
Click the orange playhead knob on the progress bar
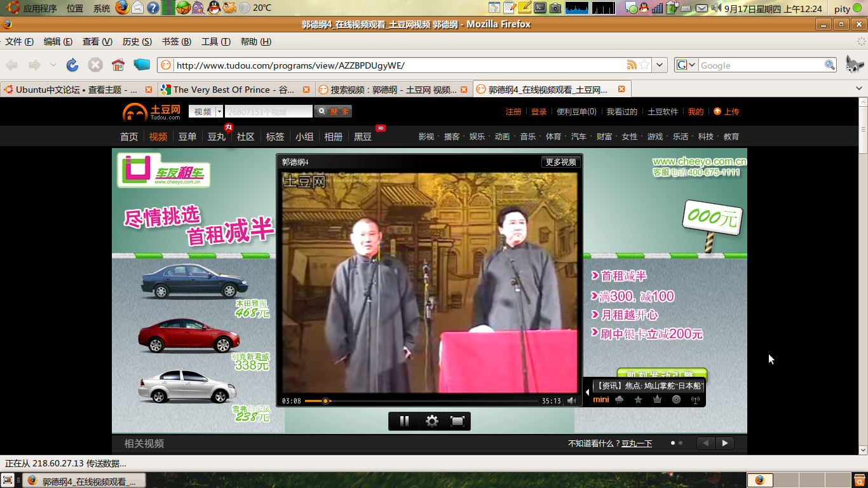click(325, 401)
